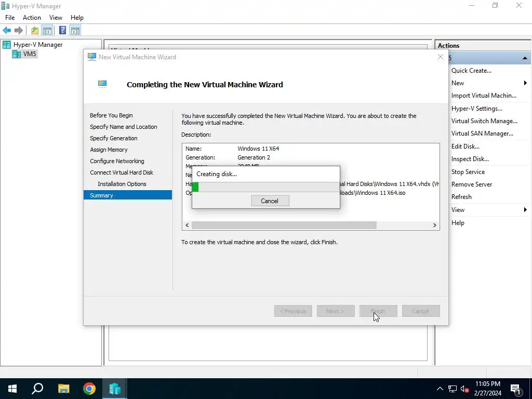Open Virtual SAN Manager action
The height and width of the screenshot is (399, 532).
click(x=482, y=134)
